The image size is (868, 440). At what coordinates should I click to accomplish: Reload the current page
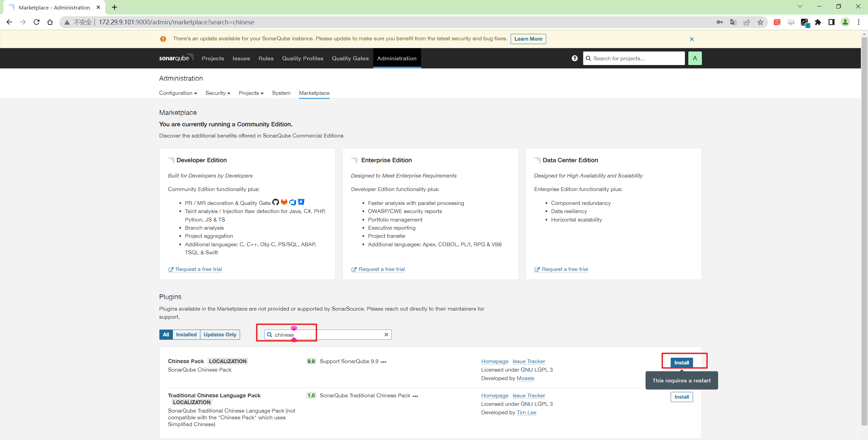37,22
